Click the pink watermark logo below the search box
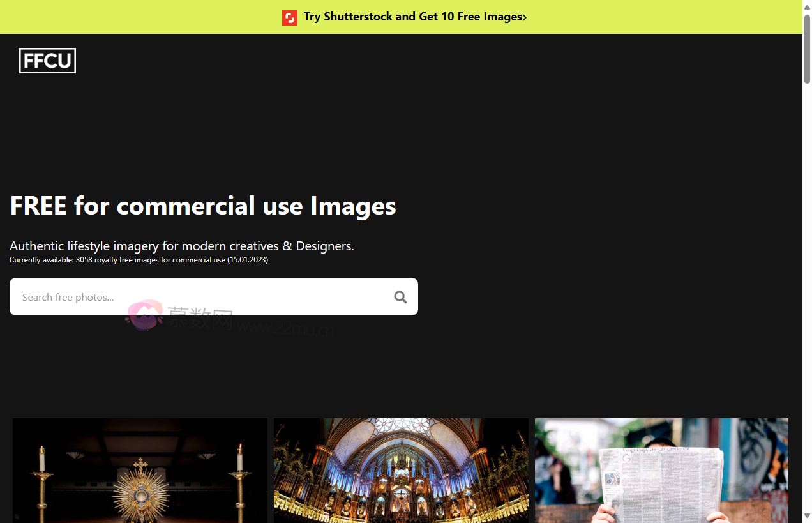The image size is (812, 523). click(x=144, y=315)
